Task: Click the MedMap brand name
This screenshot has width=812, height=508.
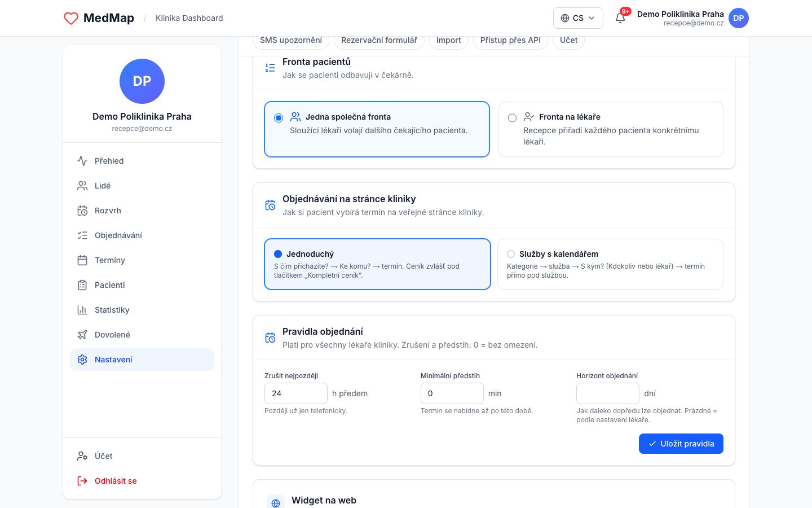Action: point(109,18)
